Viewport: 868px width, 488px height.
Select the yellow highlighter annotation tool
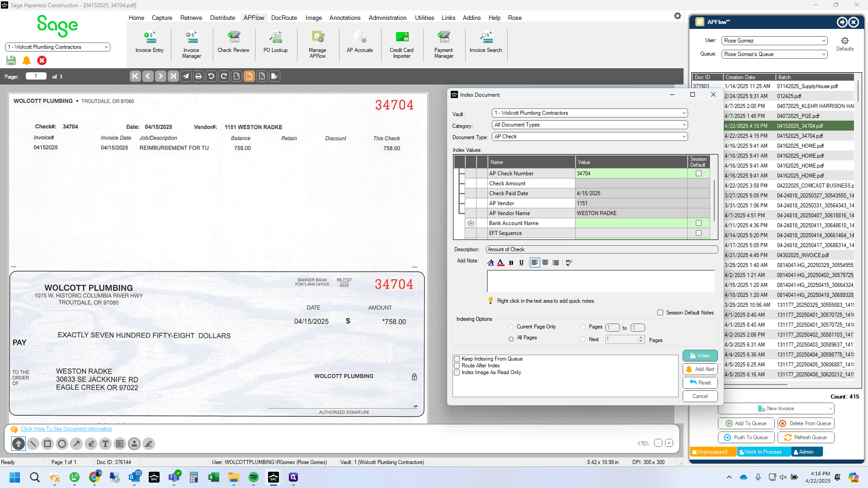click(x=91, y=444)
